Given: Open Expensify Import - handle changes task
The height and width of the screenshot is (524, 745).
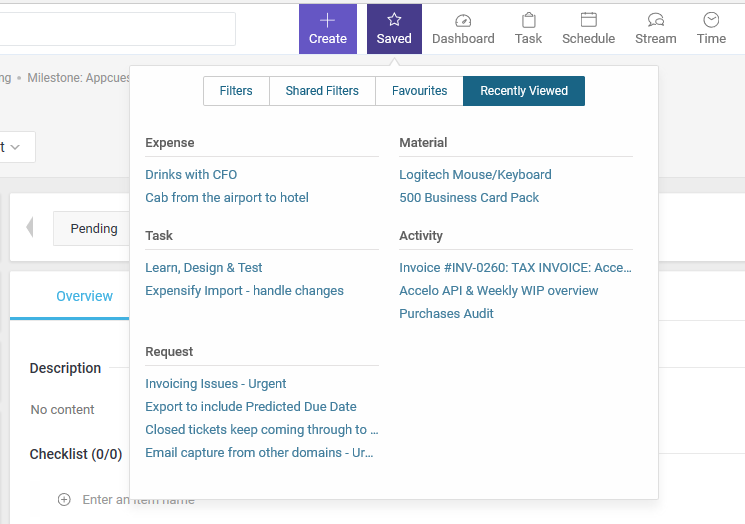Looking at the screenshot, I should tap(244, 291).
